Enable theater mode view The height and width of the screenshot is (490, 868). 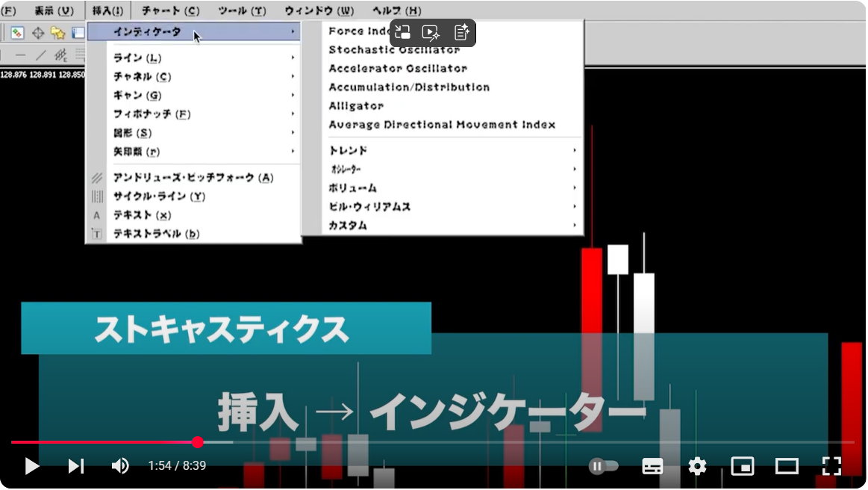(787, 466)
